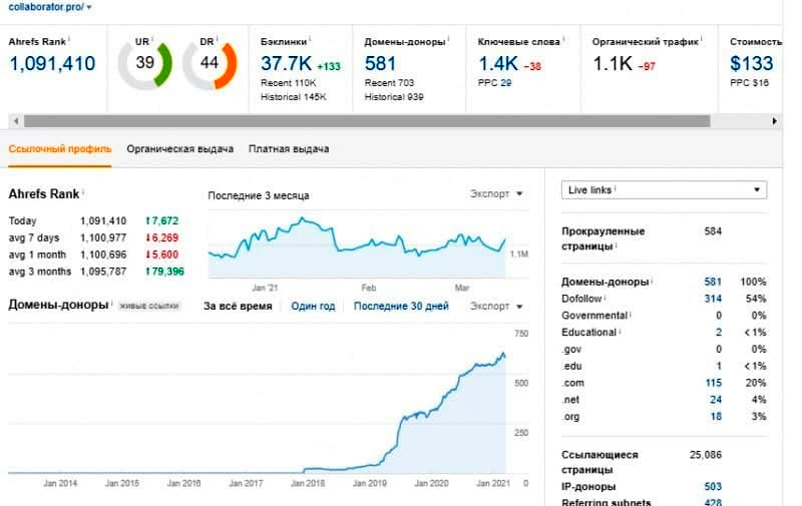Click the DR 44 gauge
The image size is (802, 506).
tap(210, 64)
